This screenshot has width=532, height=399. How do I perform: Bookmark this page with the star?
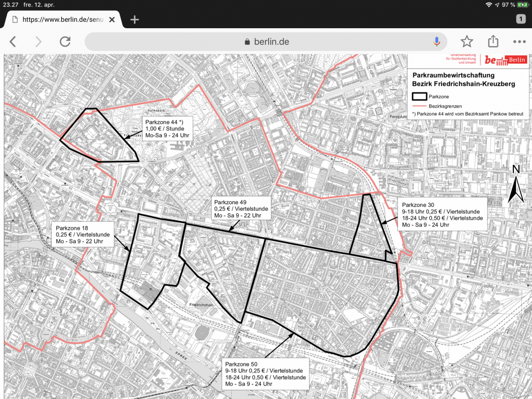(x=467, y=41)
